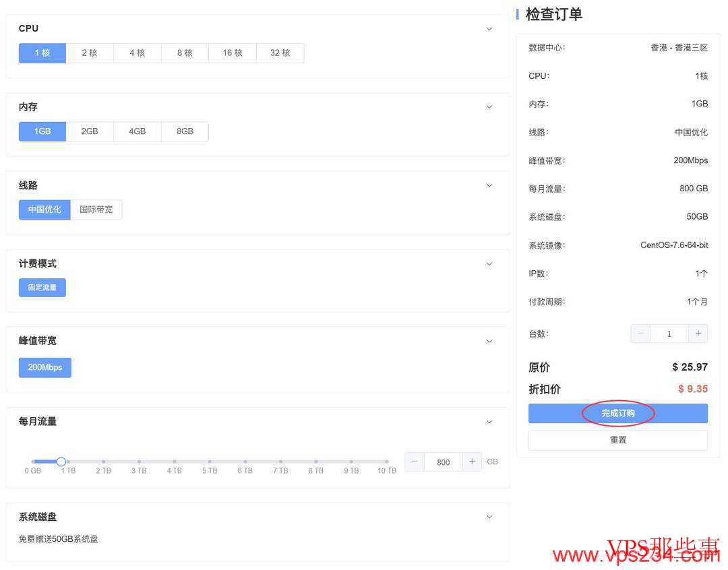728x570 pixels.
Task: Collapse the 每月流量 section chevron
Action: click(489, 421)
